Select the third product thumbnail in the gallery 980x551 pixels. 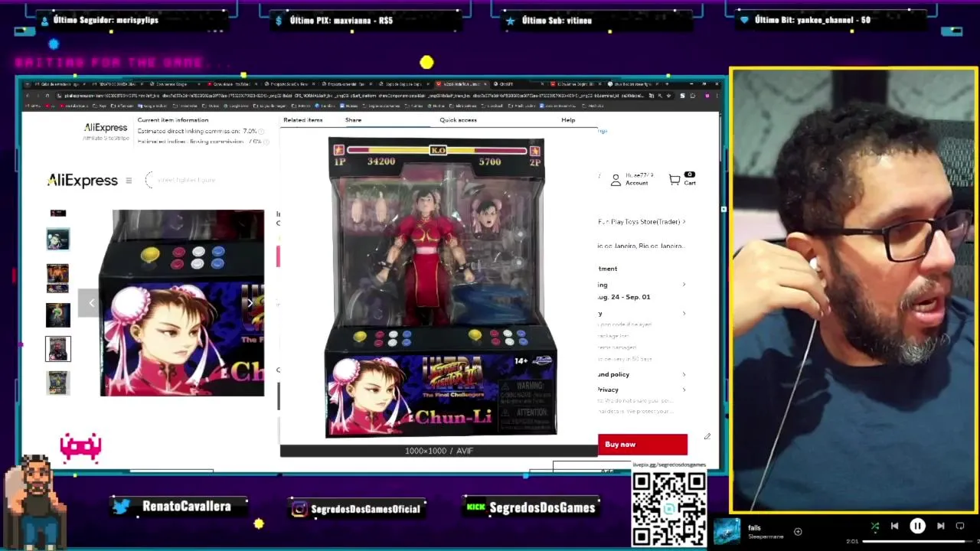tap(58, 278)
